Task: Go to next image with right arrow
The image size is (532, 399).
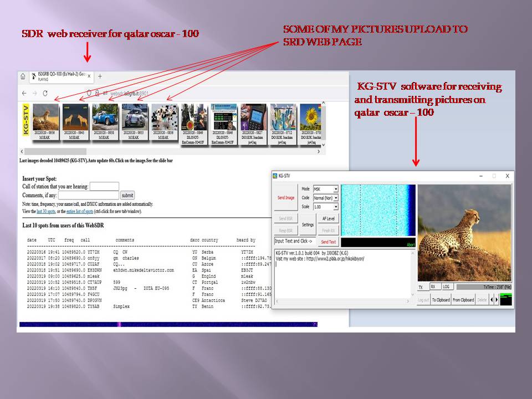Action: [497, 300]
